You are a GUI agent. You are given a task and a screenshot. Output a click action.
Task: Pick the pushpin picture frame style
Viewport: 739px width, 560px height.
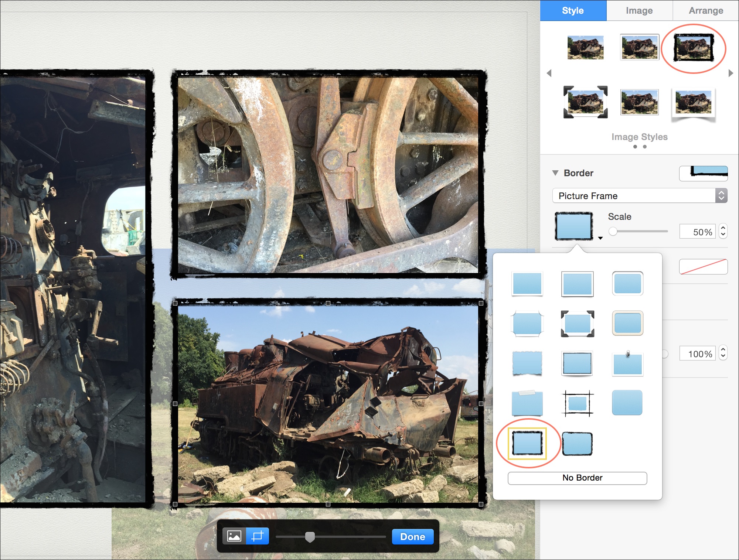(627, 363)
